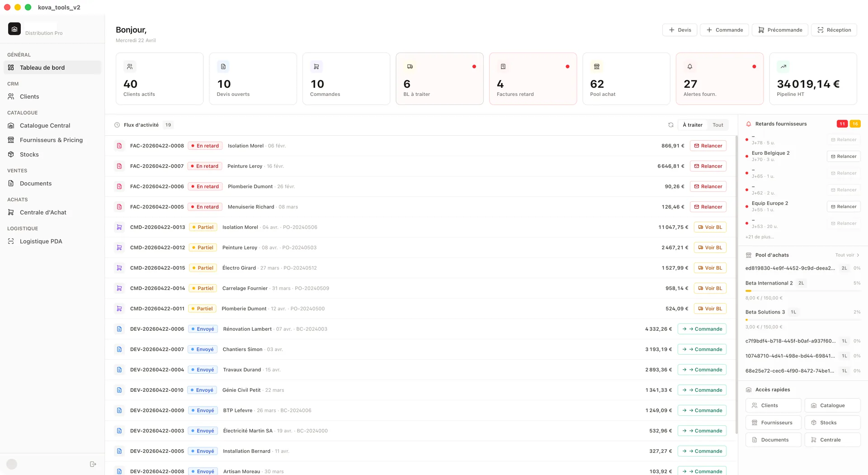Open Centrale d'Achat under Achats

click(x=43, y=212)
